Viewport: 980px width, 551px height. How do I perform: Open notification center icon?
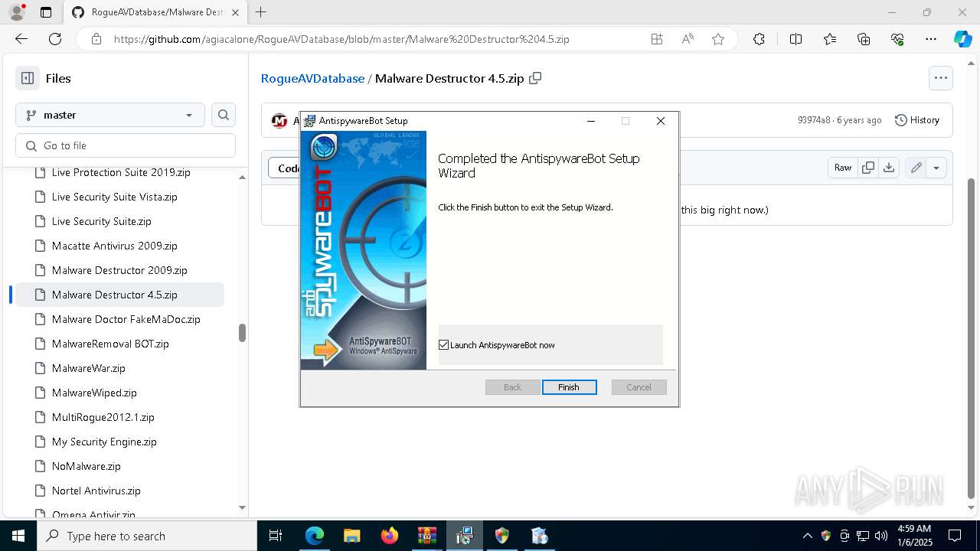[955, 536]
